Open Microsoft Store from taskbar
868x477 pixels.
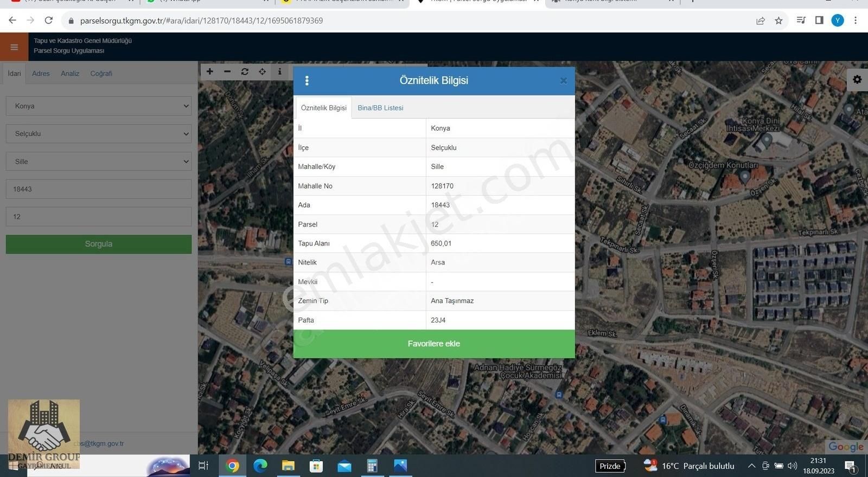pyautogui.click(x=316, y=466)
